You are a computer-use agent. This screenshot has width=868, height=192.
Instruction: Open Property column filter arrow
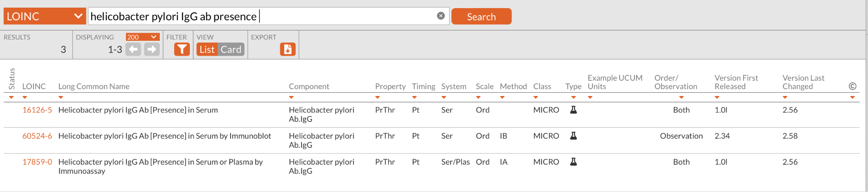pos(378,97)
